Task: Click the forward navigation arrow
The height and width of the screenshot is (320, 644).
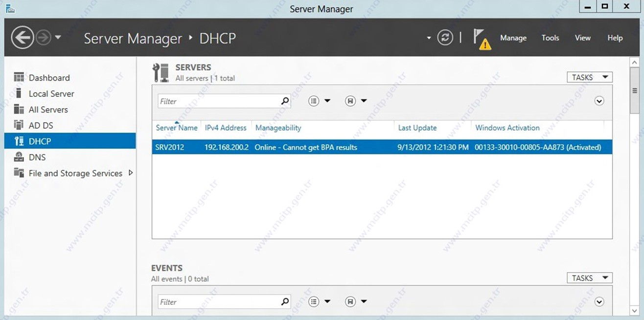Action: coord(44,38)
